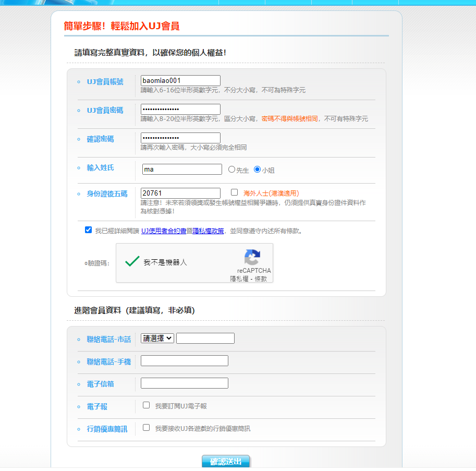This screenshot has height=471, width=476.
Task: Focus the 聯絡電話-手機 input field
Action: [185, 361]
